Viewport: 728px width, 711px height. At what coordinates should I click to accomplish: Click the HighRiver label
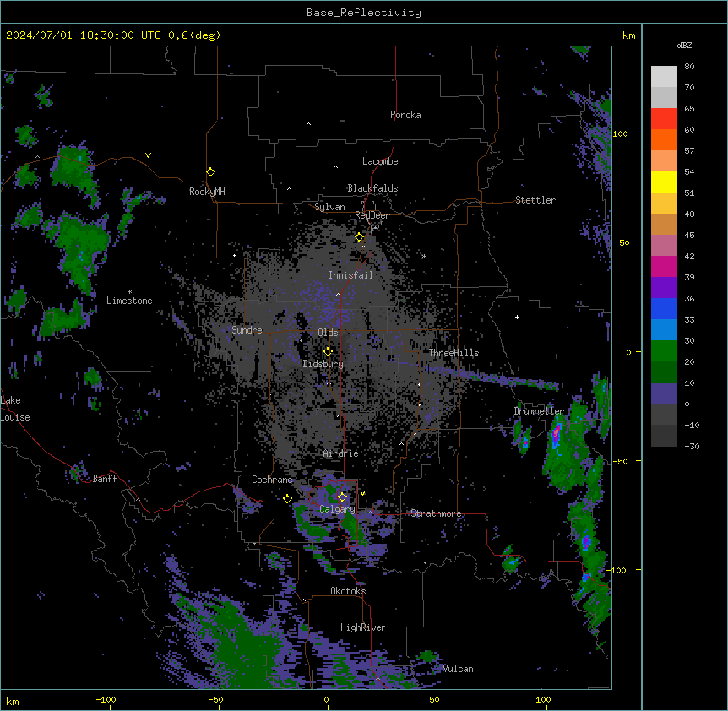pyautogui.click(x=363, y=627)
